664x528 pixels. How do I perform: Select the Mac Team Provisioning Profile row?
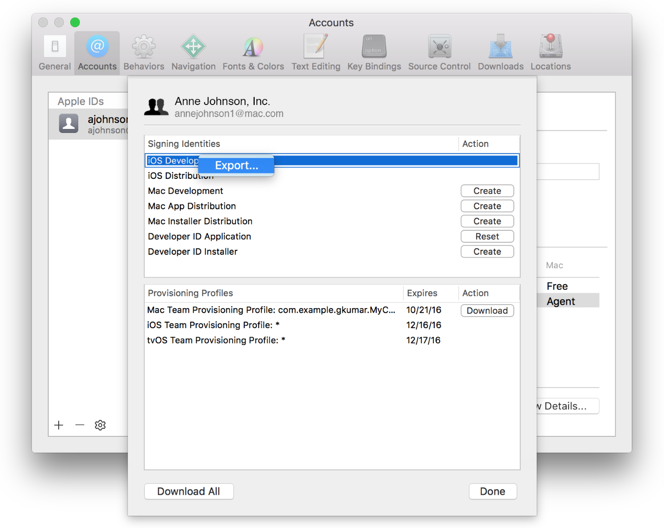pos(332,310)
